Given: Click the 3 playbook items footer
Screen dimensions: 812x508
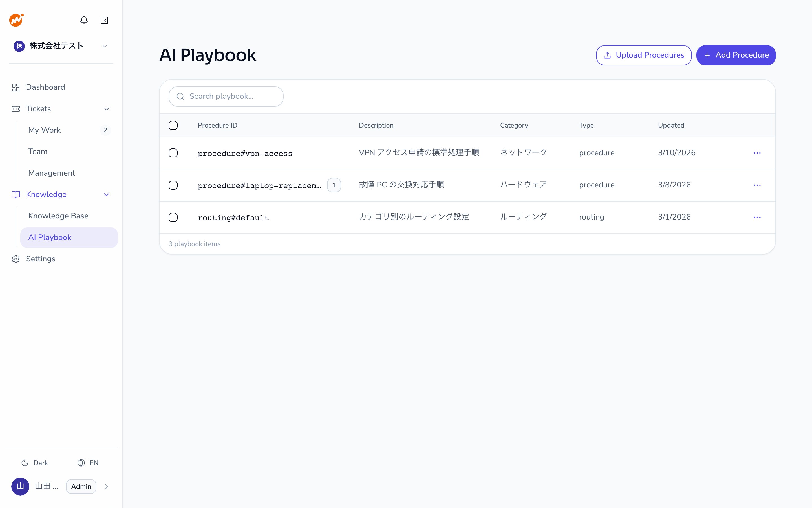Looking at the screenshot, I should [x=195, y=244].
